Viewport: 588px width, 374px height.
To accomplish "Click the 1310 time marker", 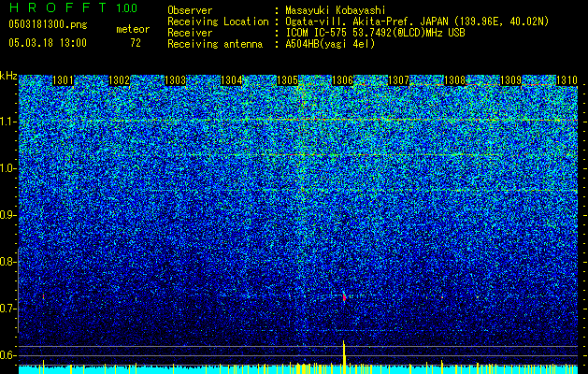I will (566, 80).
